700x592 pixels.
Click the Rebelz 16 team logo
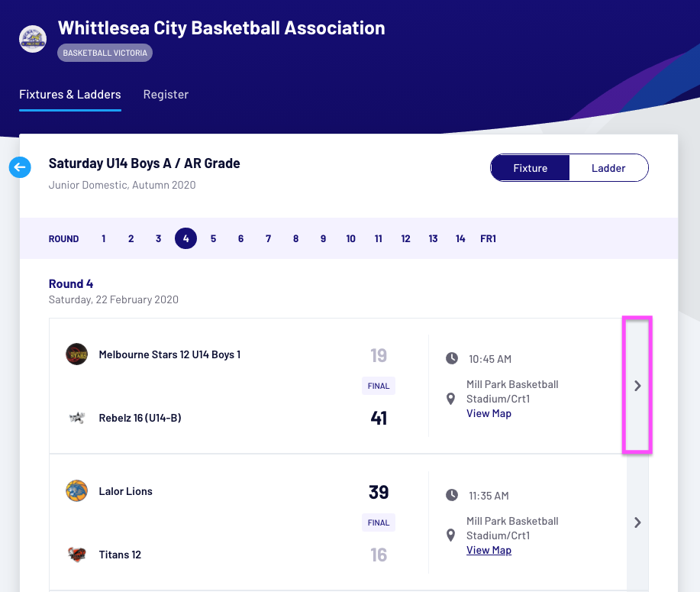[x=76, y=418]
